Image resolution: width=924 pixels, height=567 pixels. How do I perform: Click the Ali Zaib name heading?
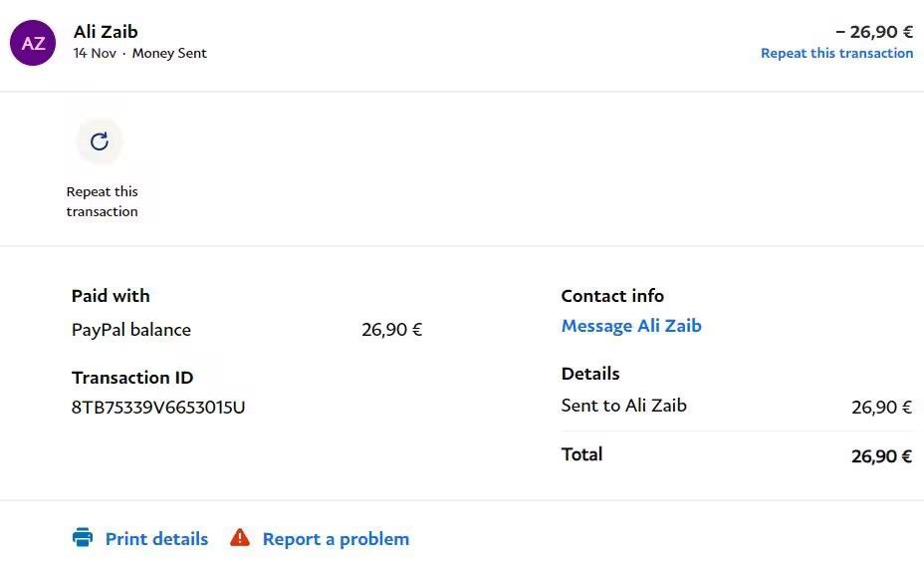pyautogui.click(x=106, y=32)
